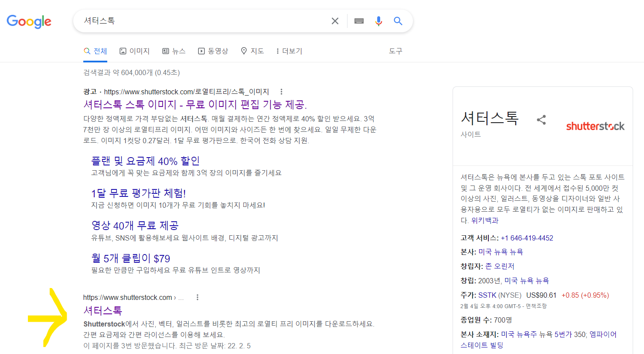Click customer service number +1 646-419-4452
Screen dimensions: 644x354
tap(527, 238)
